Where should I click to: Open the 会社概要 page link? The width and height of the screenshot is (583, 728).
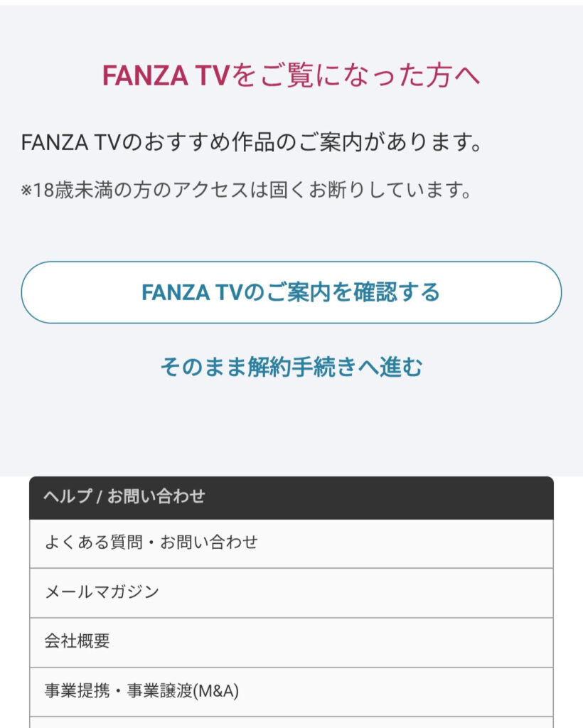coord(291,642)
